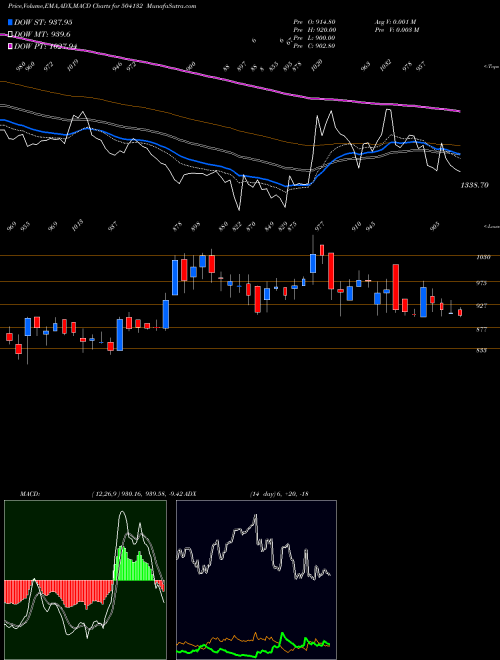This screenshot has width=500, height=660.
Task: Open the MACD histogram chart panel
Action: point(85,580)
